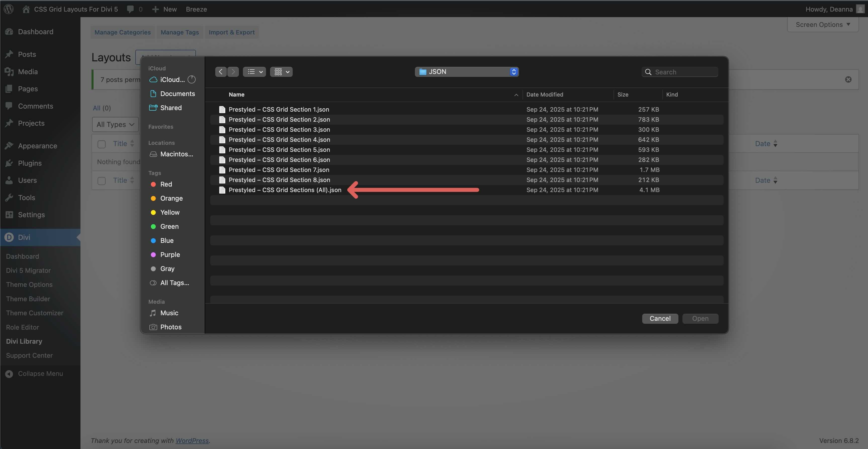This screenshot has width=868, height=449.
Task: Expand the All Types filter dropdown
Action: click(x=115, y=124)
